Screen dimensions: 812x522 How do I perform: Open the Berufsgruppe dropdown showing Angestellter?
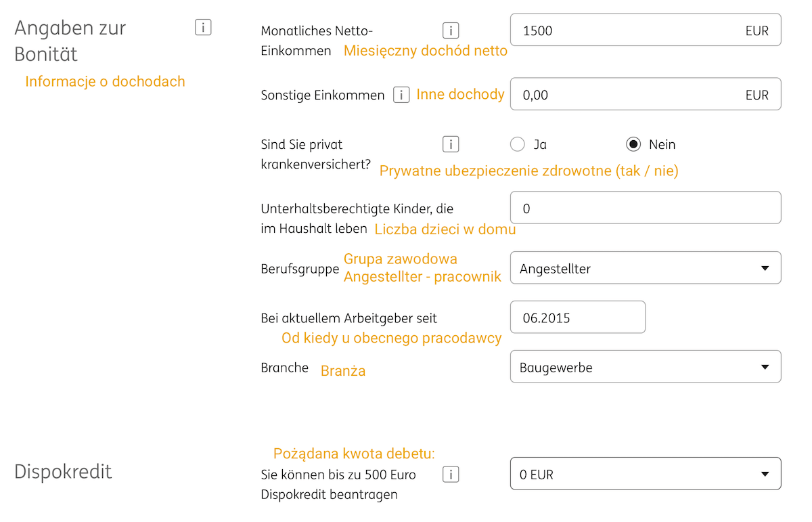(x=646, y=268)
